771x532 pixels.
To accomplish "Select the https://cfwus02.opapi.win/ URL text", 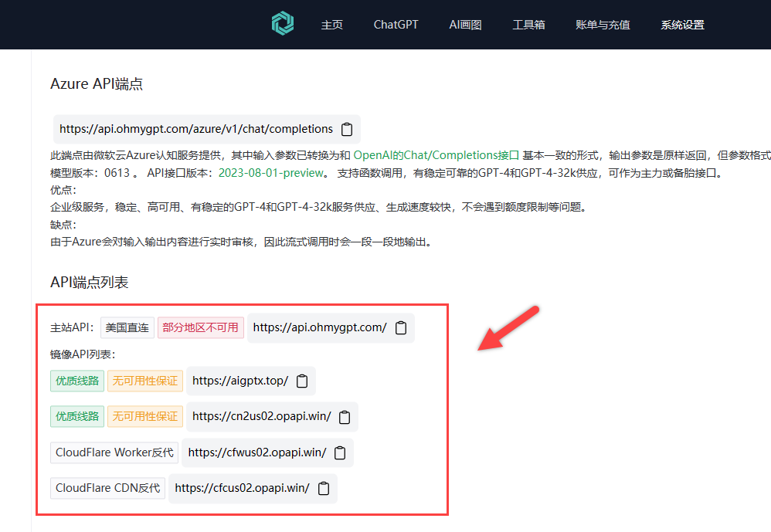I will click(257, 452).
